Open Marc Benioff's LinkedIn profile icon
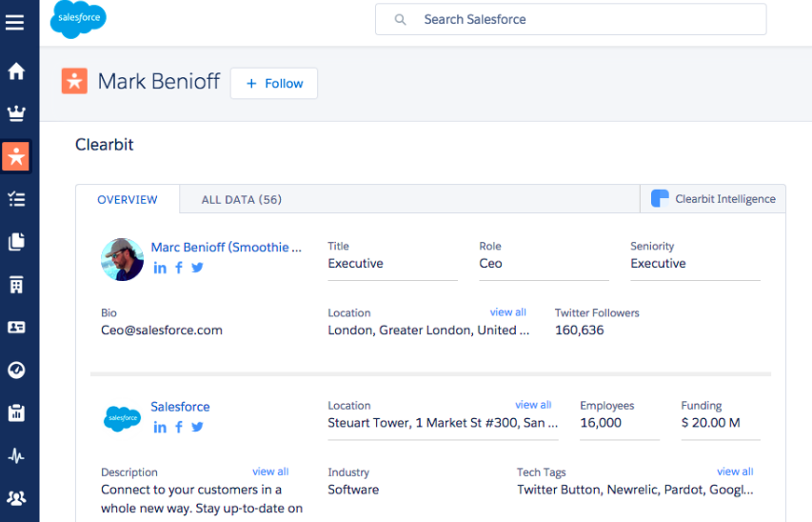The width and height of the screenshot is (812, 522). tap(160, 268)
